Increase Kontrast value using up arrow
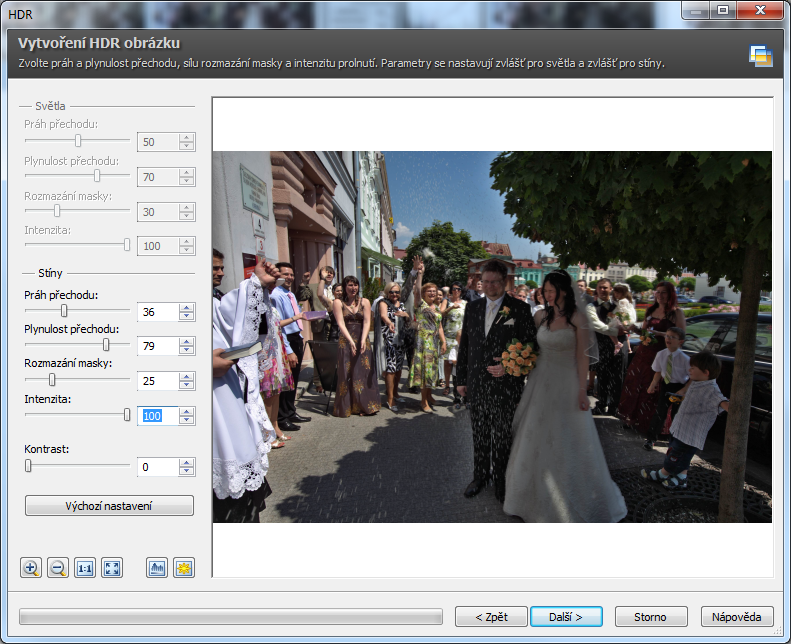 click(186, 462)
